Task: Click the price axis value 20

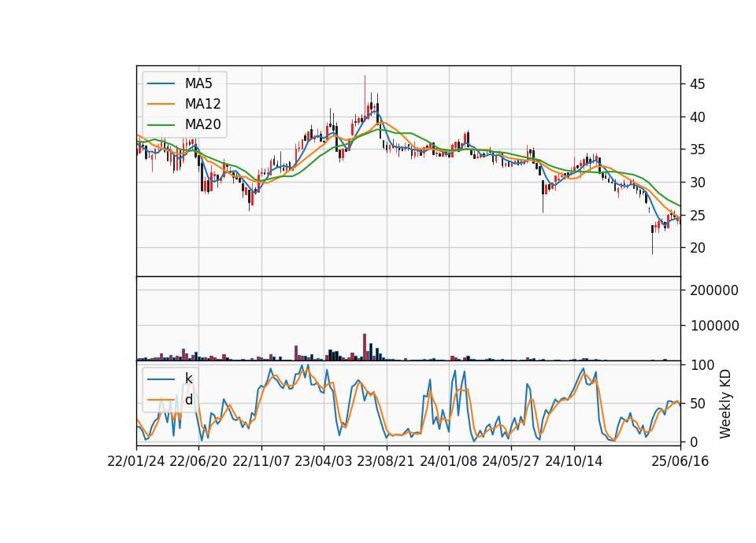Action: pyautogui.click(x=697, y=248)
